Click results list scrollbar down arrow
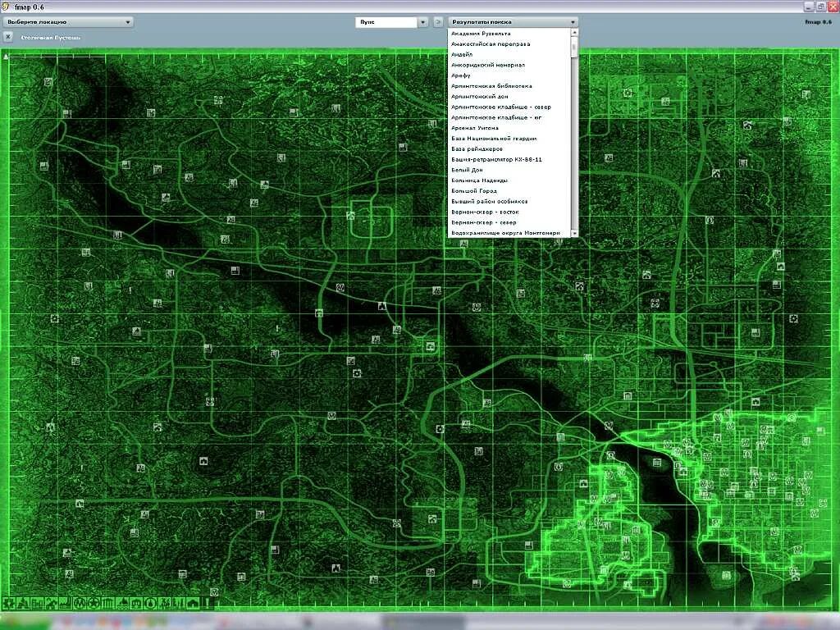Viewport: 840px width, 630px height. 574,234
